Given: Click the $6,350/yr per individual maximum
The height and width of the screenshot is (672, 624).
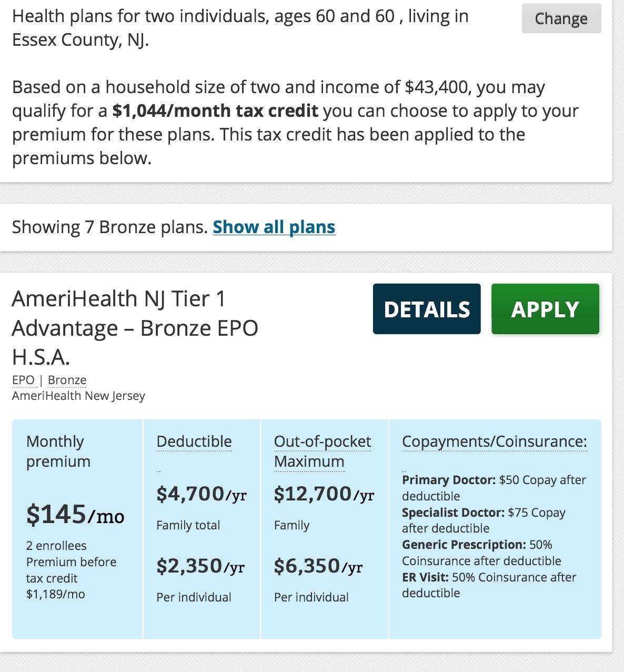Looking at the screenshot, I should [318, 566].
